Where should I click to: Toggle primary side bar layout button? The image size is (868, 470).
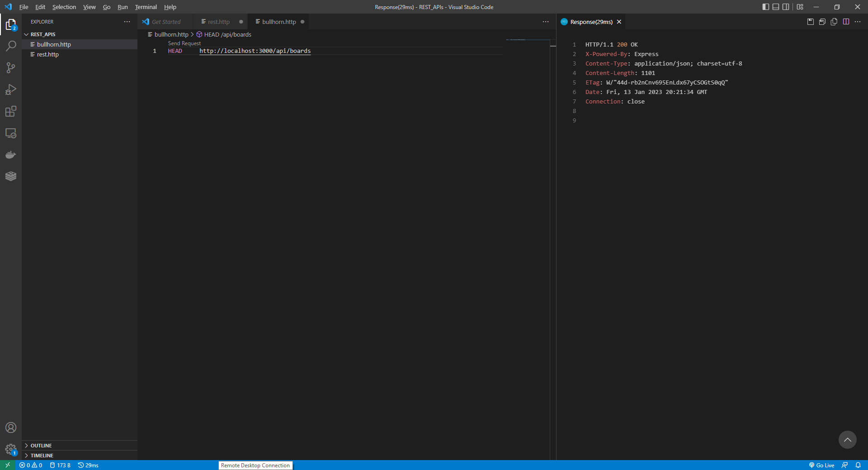coord(765,7)
